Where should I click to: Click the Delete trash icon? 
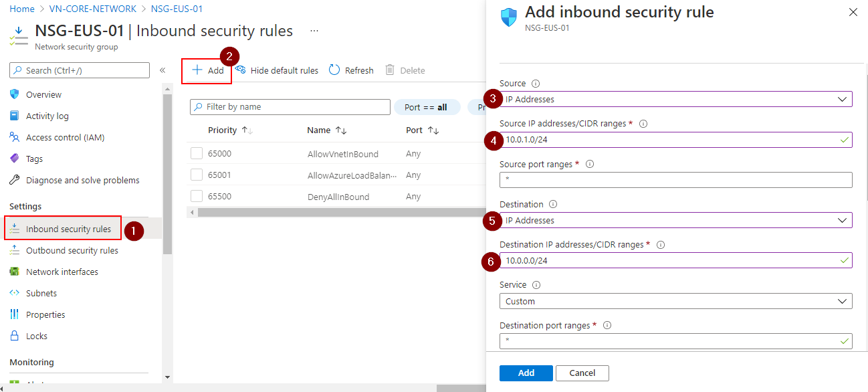pyautogui.click(x=390, y=70)
